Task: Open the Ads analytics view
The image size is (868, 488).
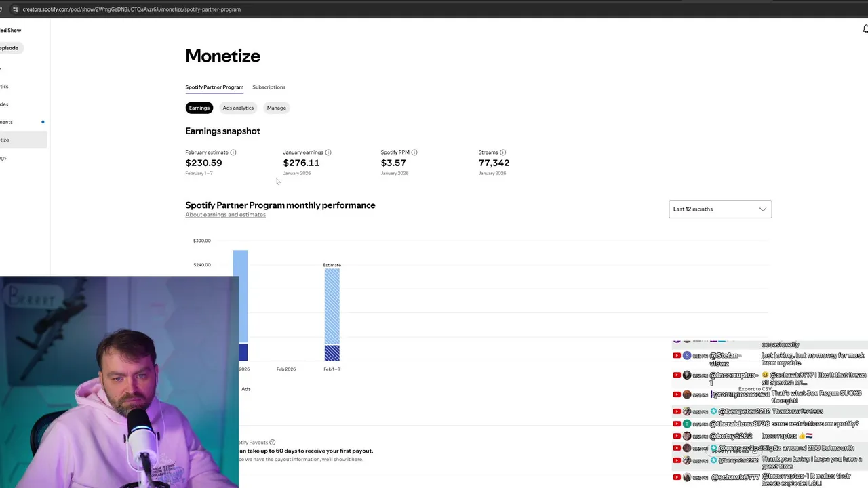Action: click(x=238, y=108)
